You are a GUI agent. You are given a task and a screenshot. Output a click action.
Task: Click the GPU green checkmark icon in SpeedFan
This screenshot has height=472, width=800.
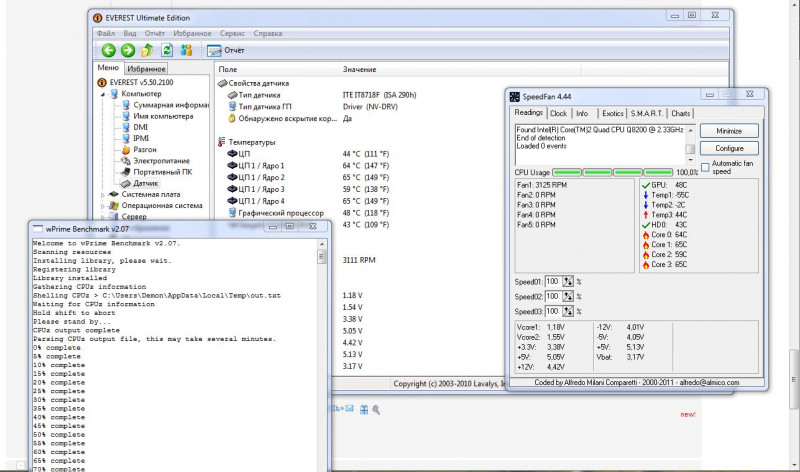pos(645,185)
